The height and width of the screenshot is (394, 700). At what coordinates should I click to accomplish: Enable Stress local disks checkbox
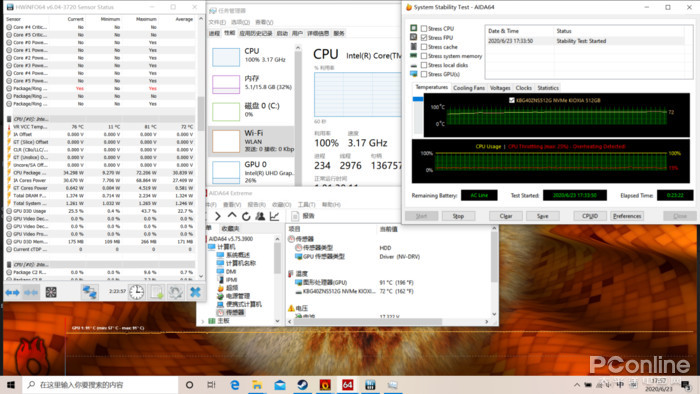click(x=424, y=65)
